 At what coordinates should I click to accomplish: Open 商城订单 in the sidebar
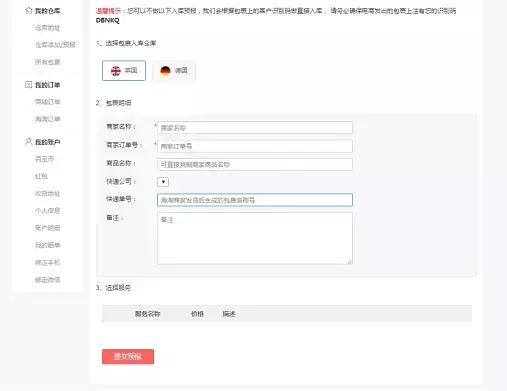(48, 102)
